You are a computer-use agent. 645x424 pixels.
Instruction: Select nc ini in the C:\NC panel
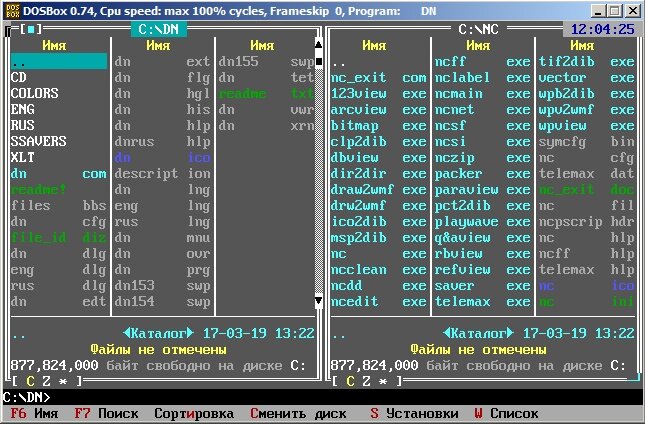click(587, 302)
